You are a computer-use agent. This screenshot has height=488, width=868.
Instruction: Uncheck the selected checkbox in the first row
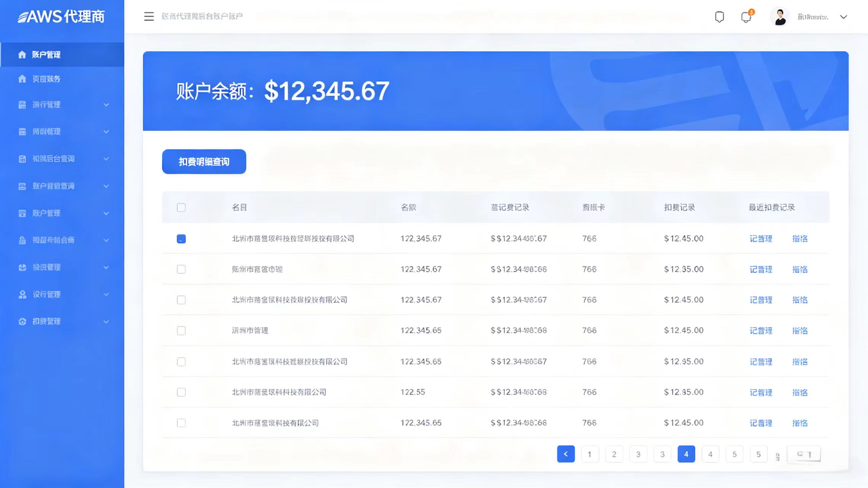(x=181, y=239)
